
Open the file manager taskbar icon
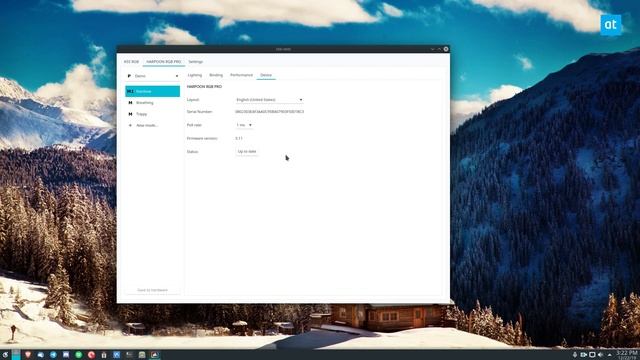(142, 355)
